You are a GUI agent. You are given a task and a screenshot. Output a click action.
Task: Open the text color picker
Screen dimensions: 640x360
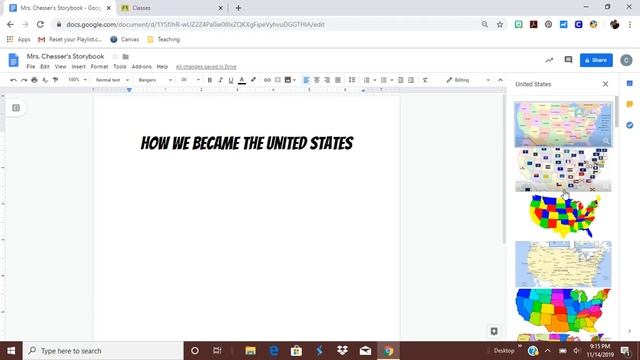pos(242,80)
